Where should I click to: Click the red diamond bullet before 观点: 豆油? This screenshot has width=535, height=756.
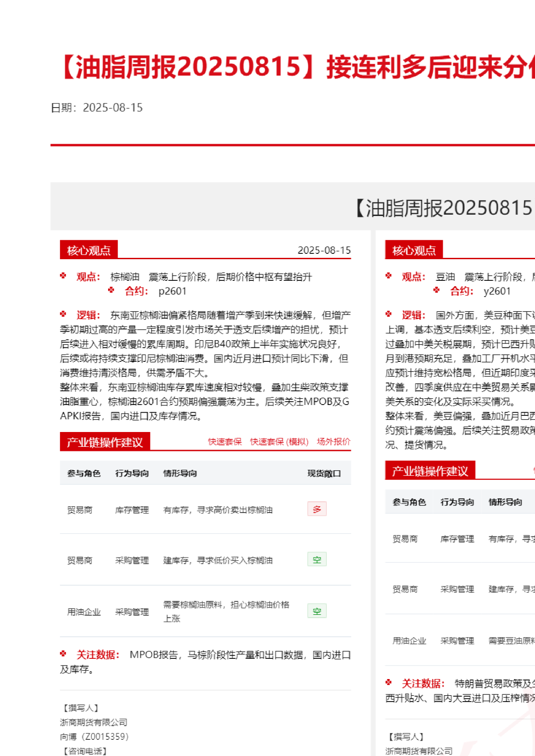[x=389, y=276]
